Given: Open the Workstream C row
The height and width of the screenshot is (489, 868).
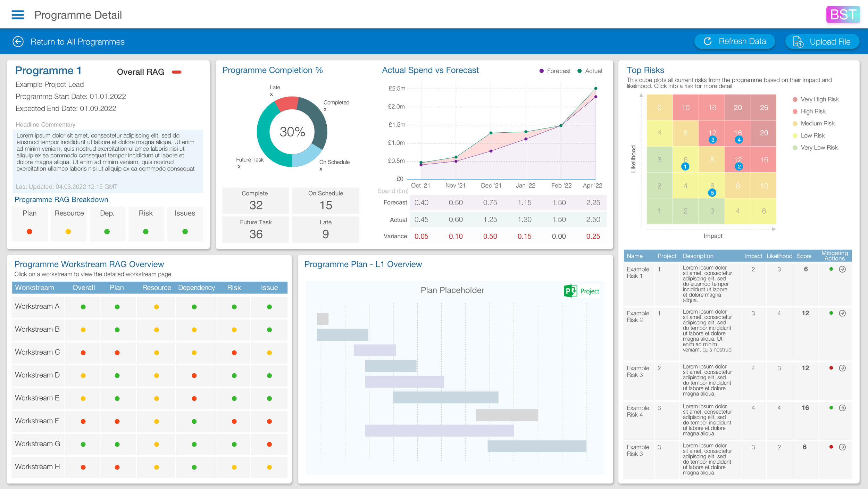Looking at the screenshot, I should point(37,352).
